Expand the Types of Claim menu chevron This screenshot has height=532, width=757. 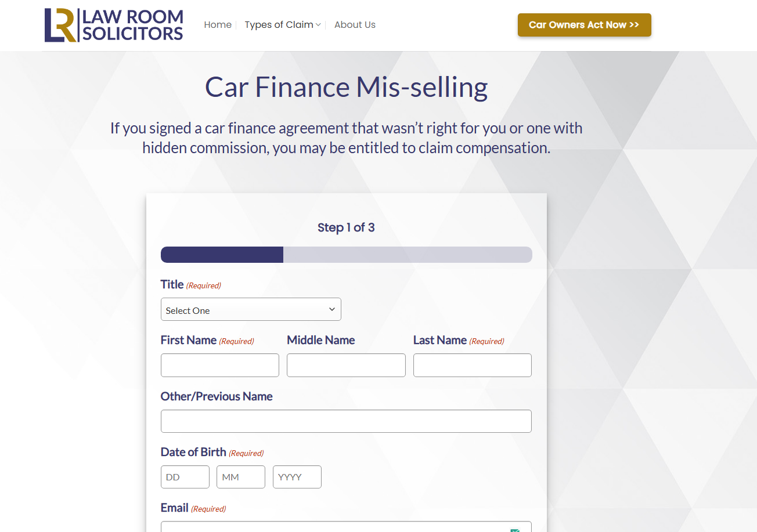tap(318, 25)
